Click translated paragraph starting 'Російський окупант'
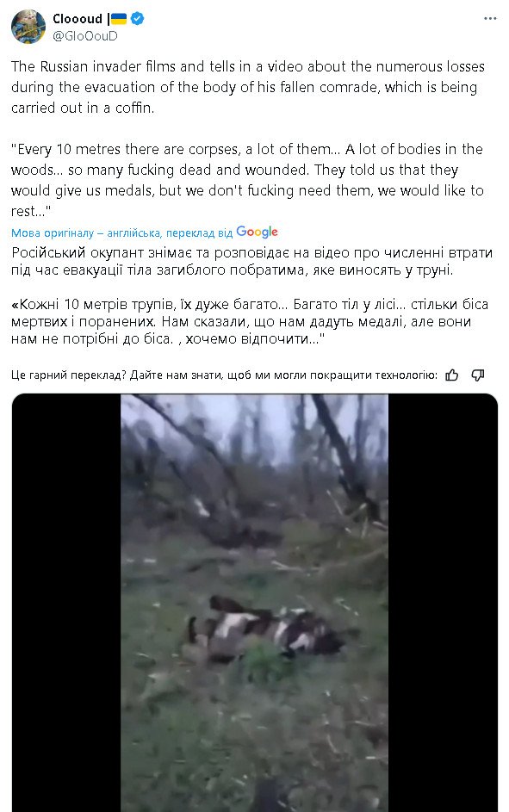This screenshot has height=812, width=509. click(x=251, y=262)
